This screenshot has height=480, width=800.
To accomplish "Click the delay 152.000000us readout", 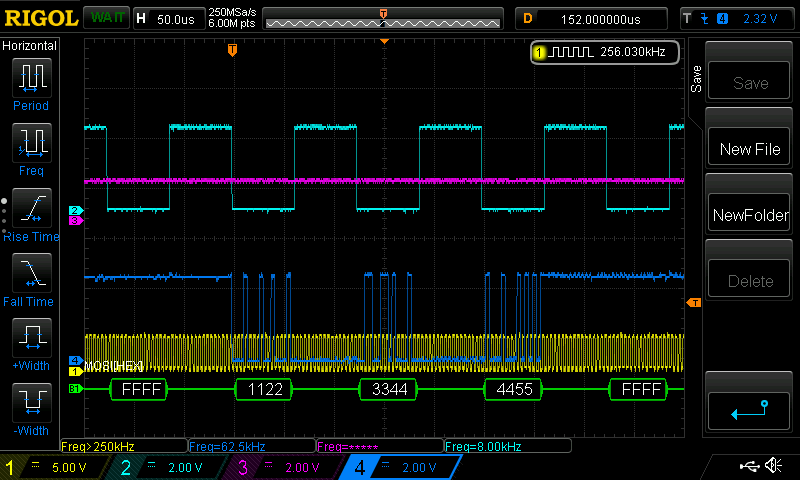I will point(591,19).
